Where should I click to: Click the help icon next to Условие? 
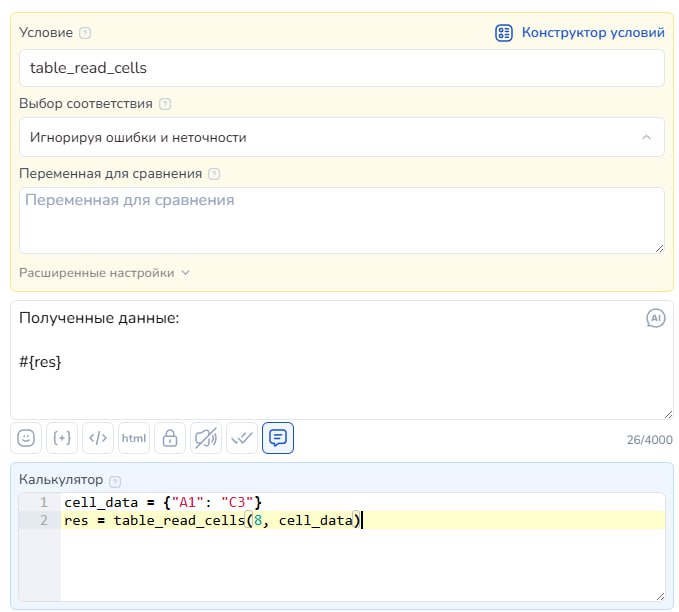point(84,33)
